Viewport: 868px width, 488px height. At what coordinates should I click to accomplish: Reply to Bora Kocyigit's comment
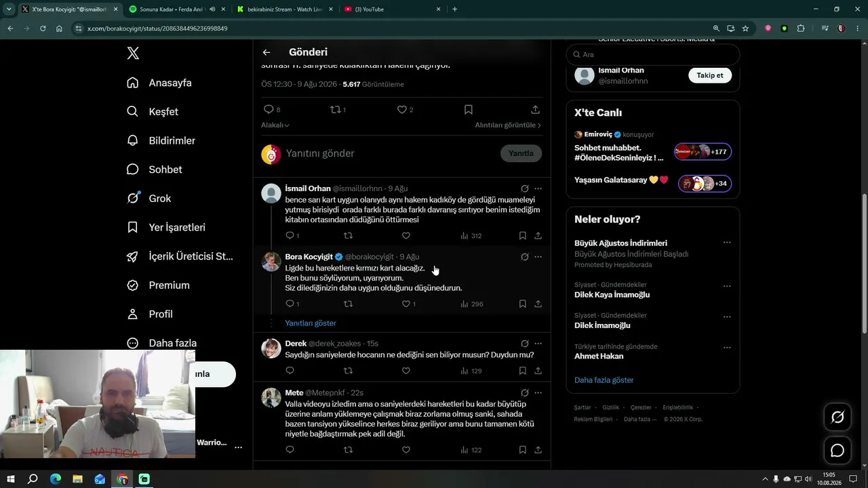point(290,304)
